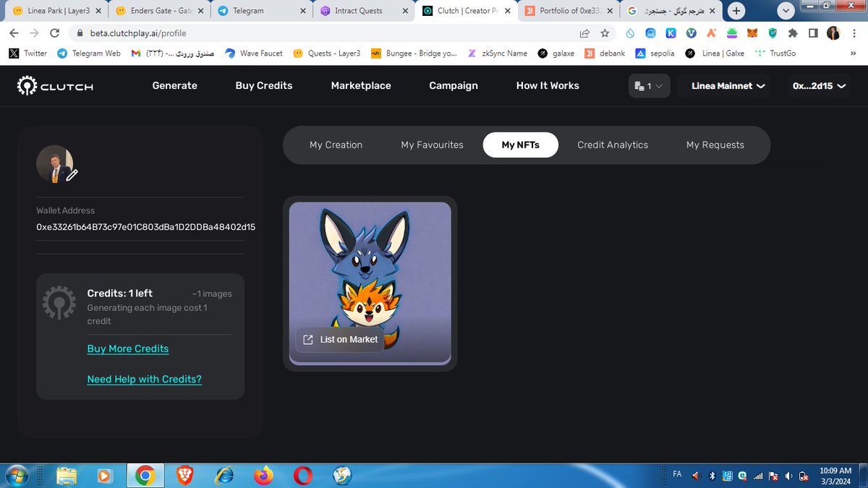Open the TrustGo bookmark
This screenshot has height=488, width=868.
point(775,53)
